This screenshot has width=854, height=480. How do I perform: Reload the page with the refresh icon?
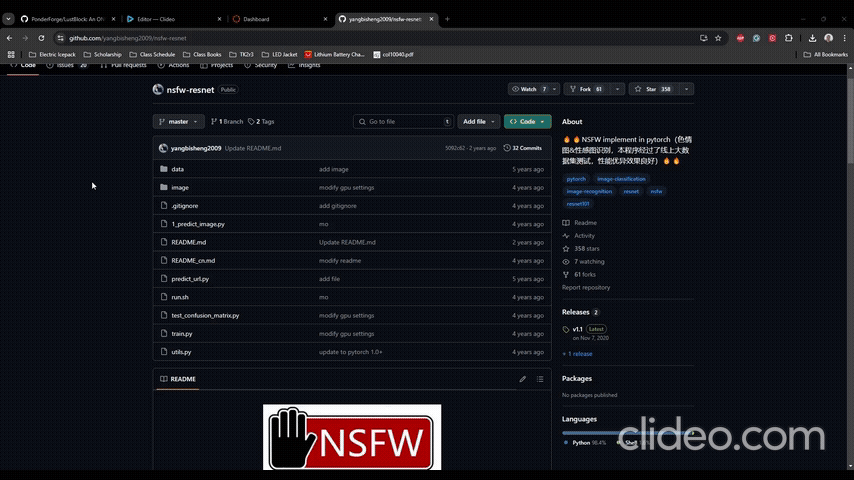click(41, 38)
